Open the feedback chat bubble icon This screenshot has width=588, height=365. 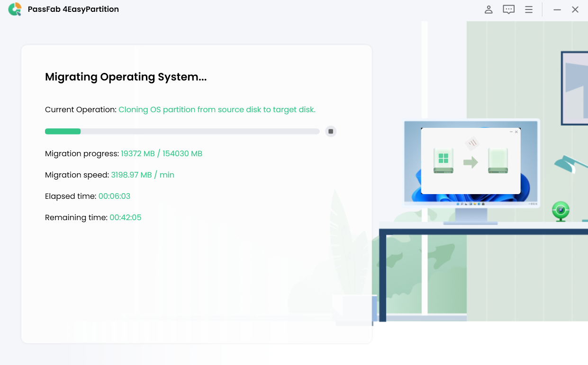point(508,9)
